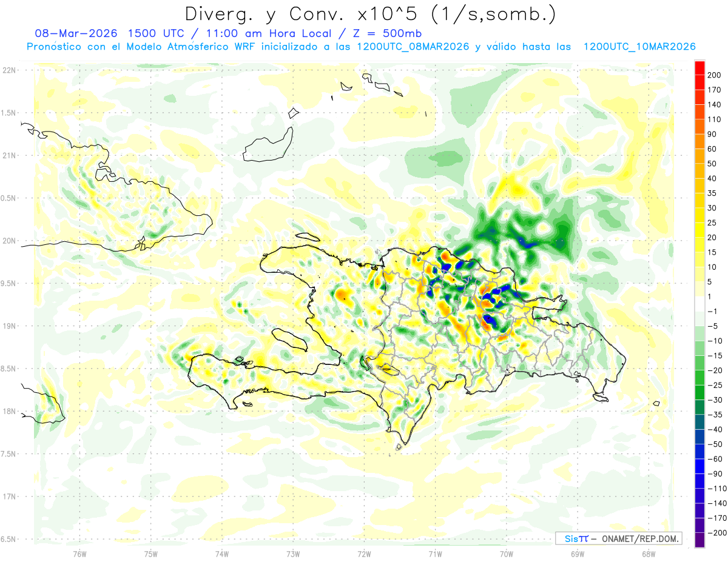Image resolution: width=728 pixels, height=562 pixels.
Task: Click the '21N' latitude label
Action: coord(8,155)
